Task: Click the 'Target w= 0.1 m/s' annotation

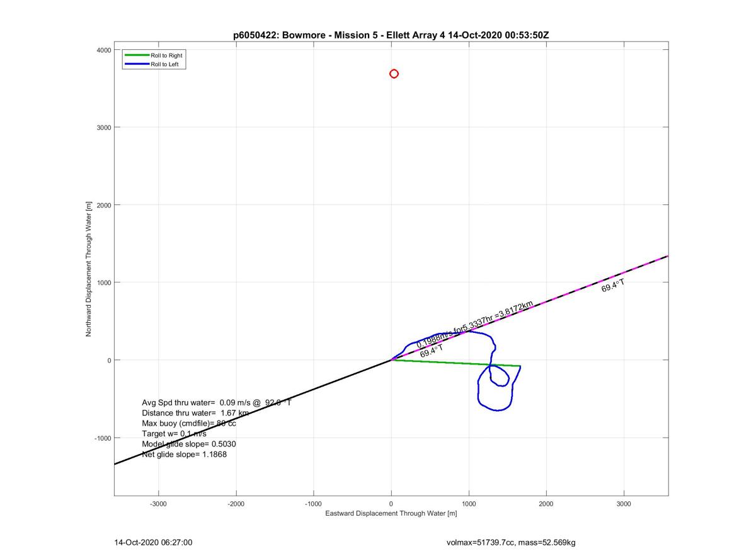Action: click(x=174, y=434)
